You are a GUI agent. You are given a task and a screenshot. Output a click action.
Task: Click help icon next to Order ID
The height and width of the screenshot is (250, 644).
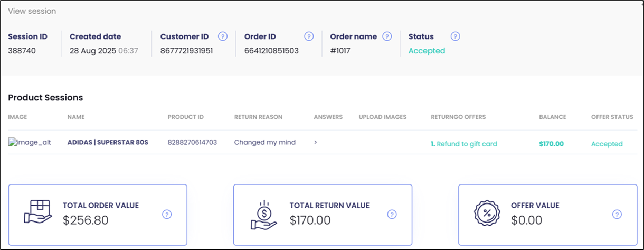[309, 36]
